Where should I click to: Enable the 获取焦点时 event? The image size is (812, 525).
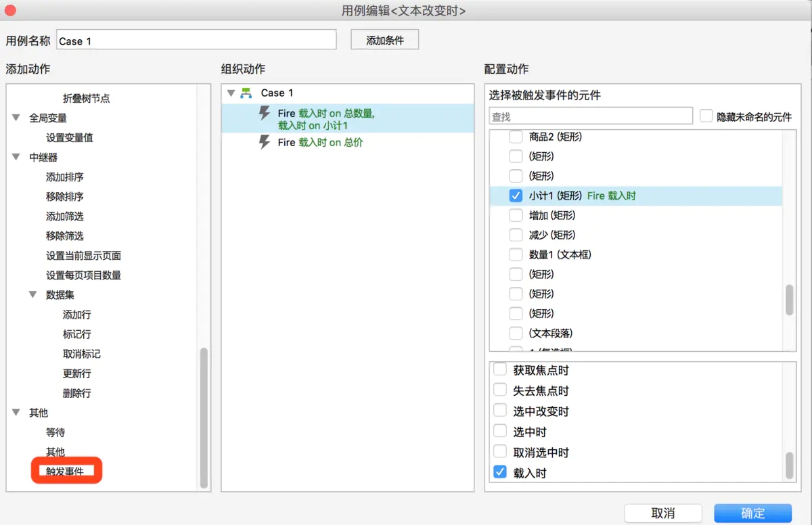(499, 369)
